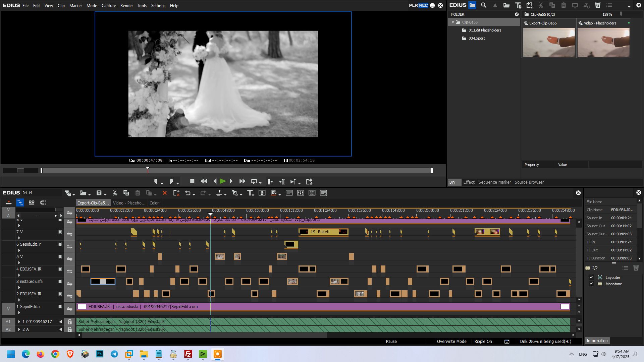Click the Fast Forward button
644x362 pixels.
point(242,181)
